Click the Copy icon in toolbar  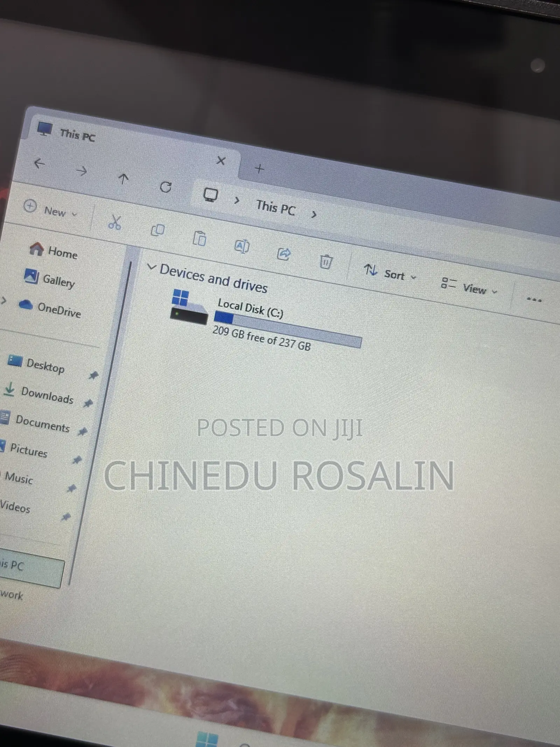[x=157, y=230]
